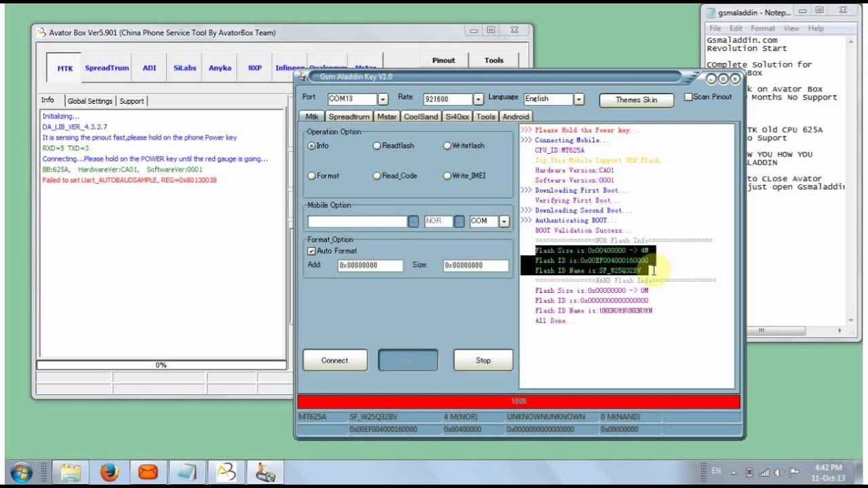Click Tools button in Avator Box
The image size is (868, 488).
pos(494,60)
